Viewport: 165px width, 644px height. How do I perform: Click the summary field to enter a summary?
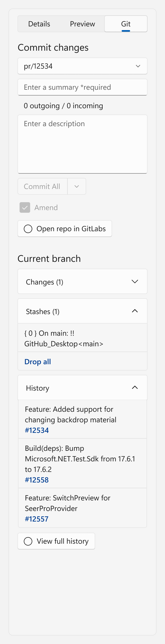click(x=82, y=87)
